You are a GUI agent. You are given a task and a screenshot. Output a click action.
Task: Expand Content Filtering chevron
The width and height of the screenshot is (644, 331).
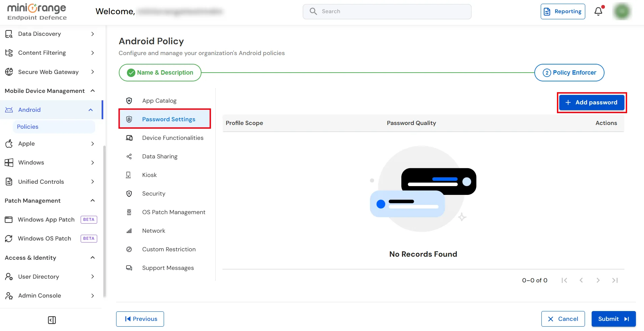[93, 53]
